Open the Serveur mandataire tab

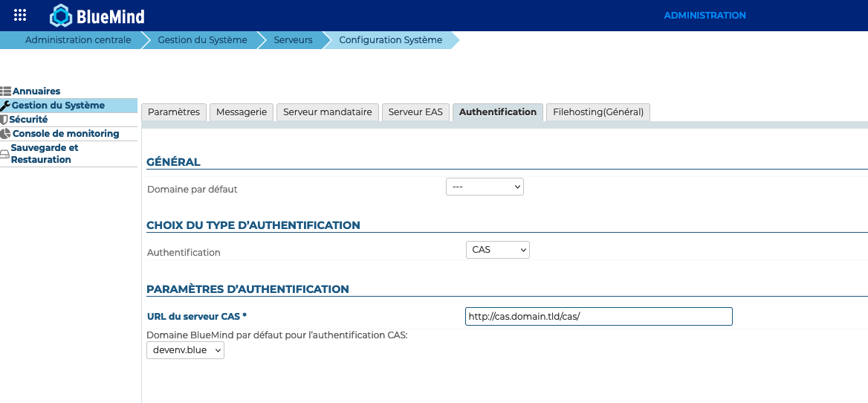click(x=328, y=112)
